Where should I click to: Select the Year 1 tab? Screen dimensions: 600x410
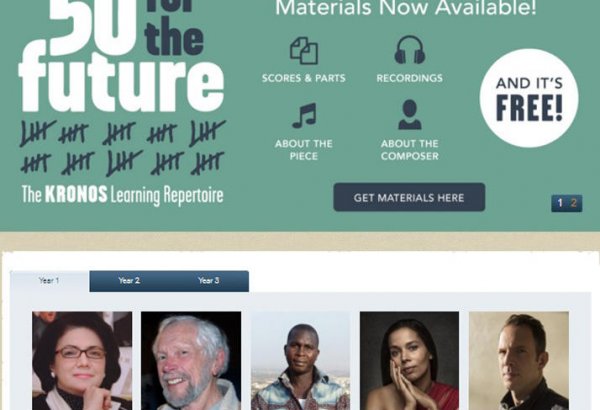[x=49, y=281]
